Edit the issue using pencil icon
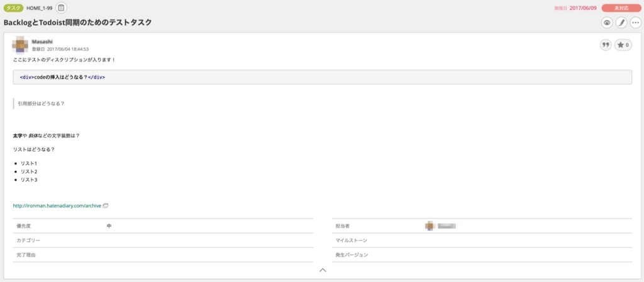 click(x=621, y=23)
